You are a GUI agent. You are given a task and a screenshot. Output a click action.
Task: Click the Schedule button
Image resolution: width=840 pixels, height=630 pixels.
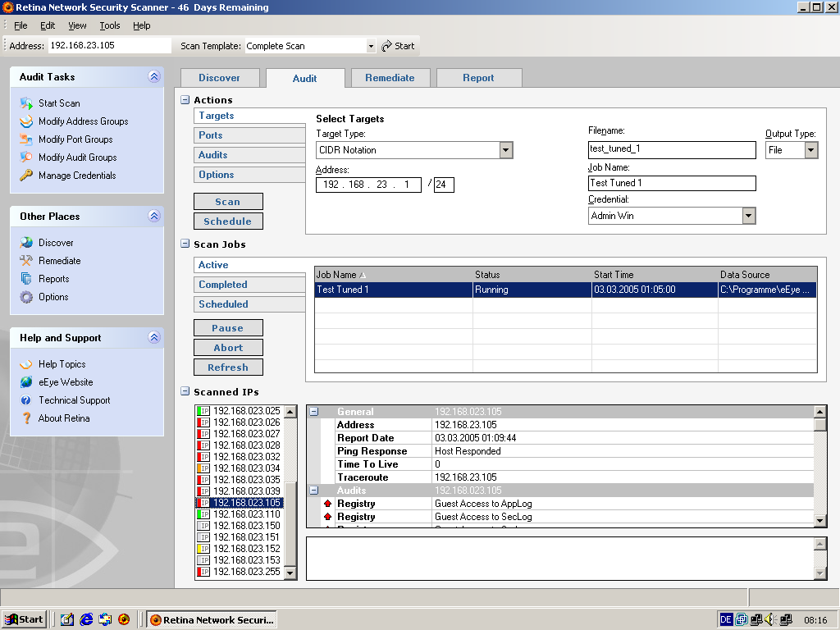228,221
